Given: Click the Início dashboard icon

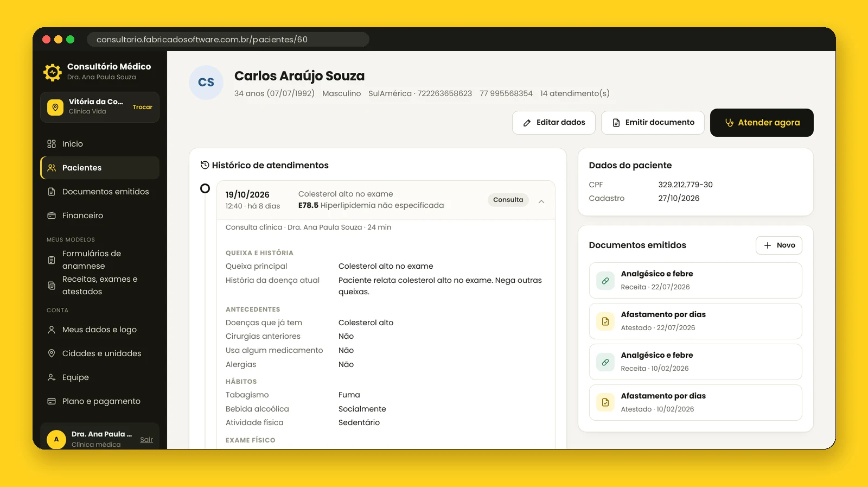Looking at the screenshot, I should point(52,144).
